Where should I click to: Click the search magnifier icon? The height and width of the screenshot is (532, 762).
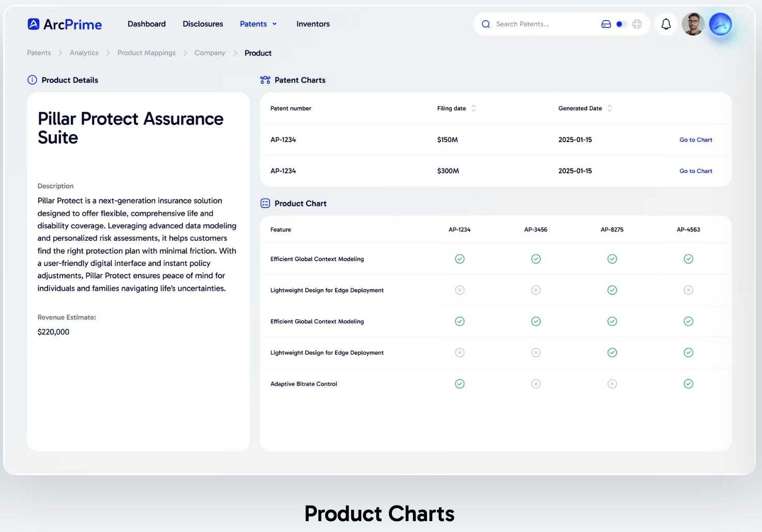pyautogui.click(x=485, y=24)
